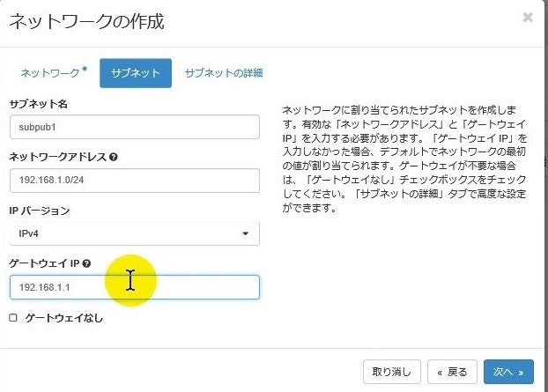Click the サブネット名 label
This screenshot has height=392, width=548.
tap(39, 104)
